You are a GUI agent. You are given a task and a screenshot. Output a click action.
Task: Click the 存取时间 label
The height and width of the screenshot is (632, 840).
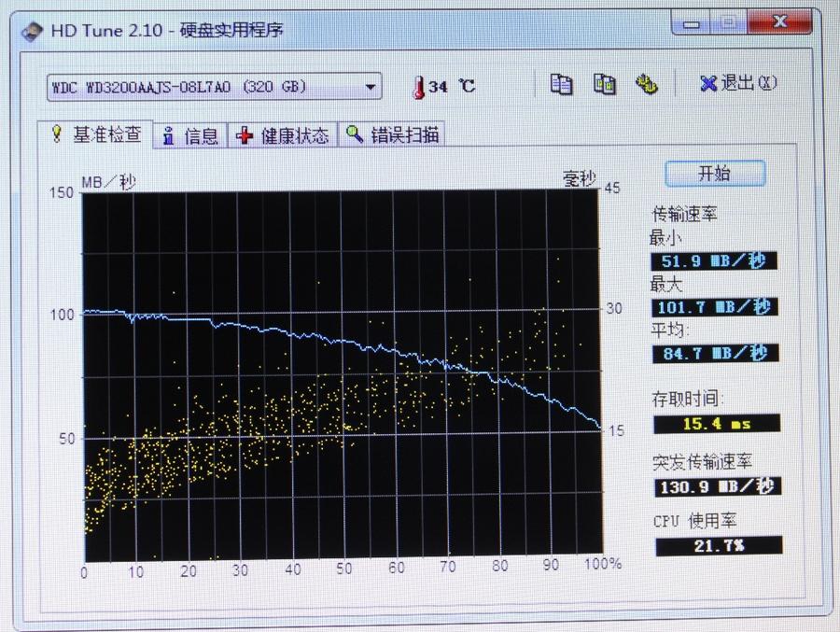(687, 399)
